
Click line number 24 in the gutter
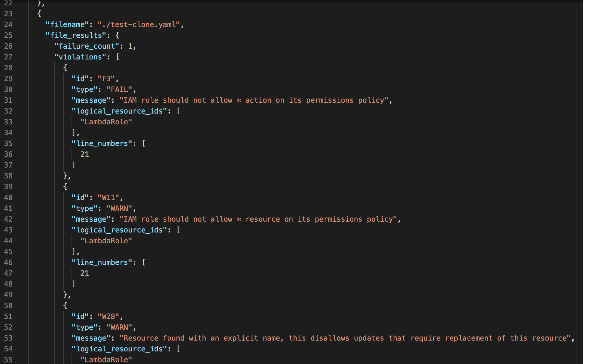(8, 25)
